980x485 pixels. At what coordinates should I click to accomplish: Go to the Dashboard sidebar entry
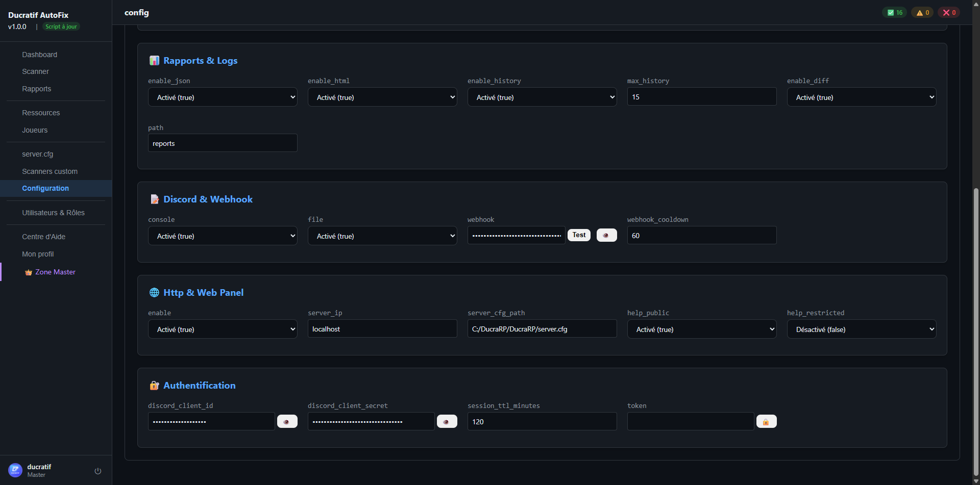click(x=40, y=55)
